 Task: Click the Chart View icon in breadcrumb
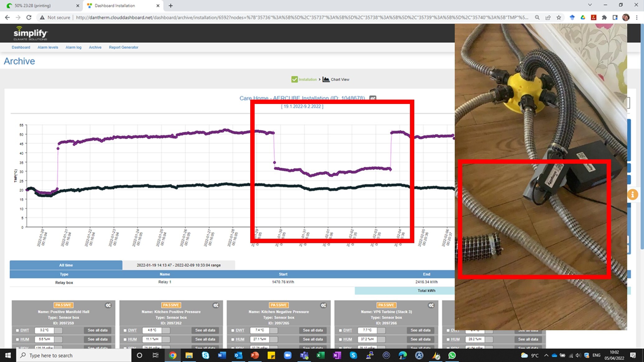click(x=326, y=79)
